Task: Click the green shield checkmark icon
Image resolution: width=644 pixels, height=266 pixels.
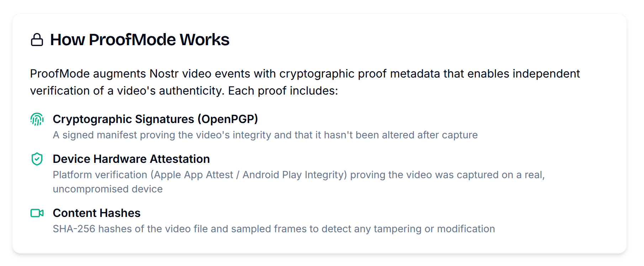Action: pyautogui.click(x=37, y=159)
